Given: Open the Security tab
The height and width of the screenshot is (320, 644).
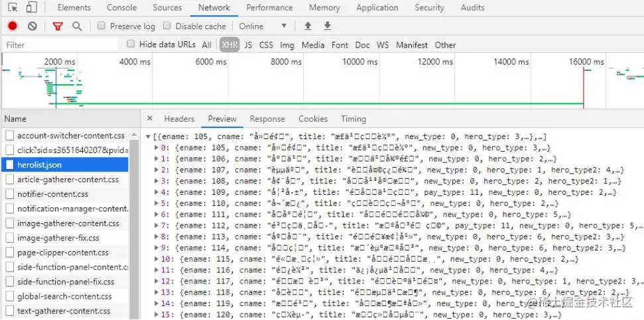Looking at the screenshot, I should [x=429, y=8].
